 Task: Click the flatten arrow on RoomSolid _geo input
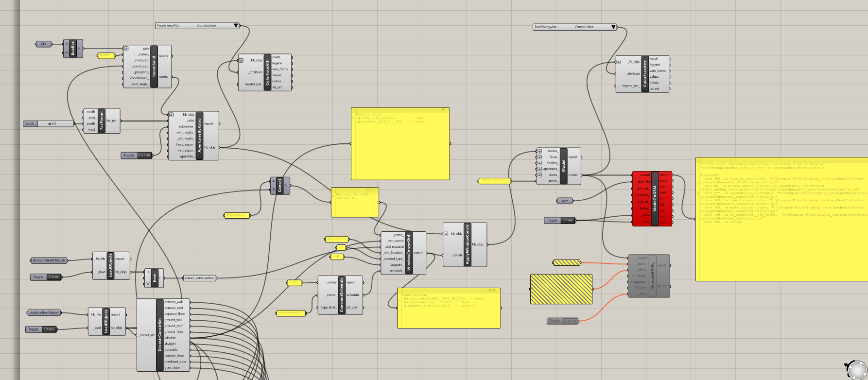[126, 49]
